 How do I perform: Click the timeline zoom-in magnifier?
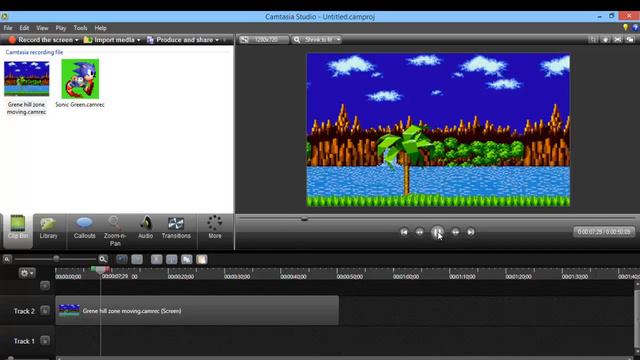[x=103, y=259]
